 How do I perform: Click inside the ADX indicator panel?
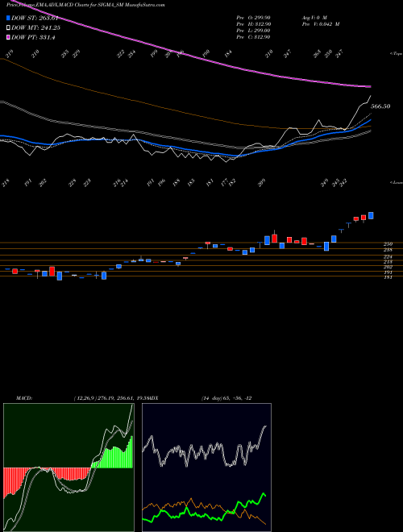point(206,468)
